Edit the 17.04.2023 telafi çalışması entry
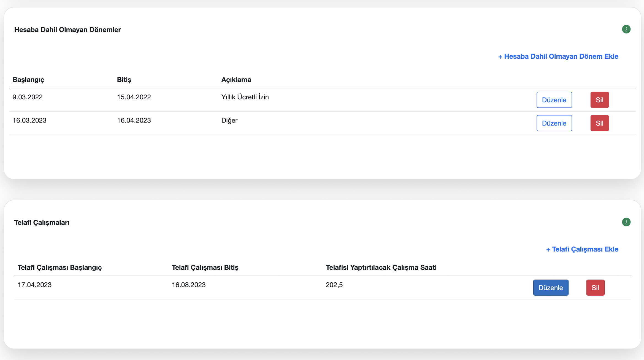 tap(550, 288)
